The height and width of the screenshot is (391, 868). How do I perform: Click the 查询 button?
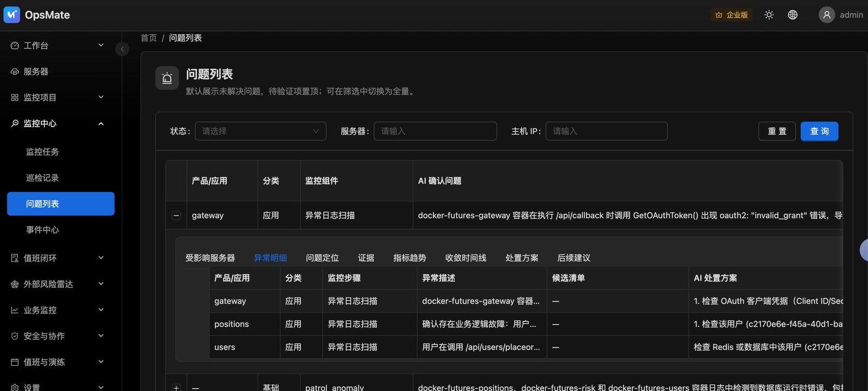[819, 131]
